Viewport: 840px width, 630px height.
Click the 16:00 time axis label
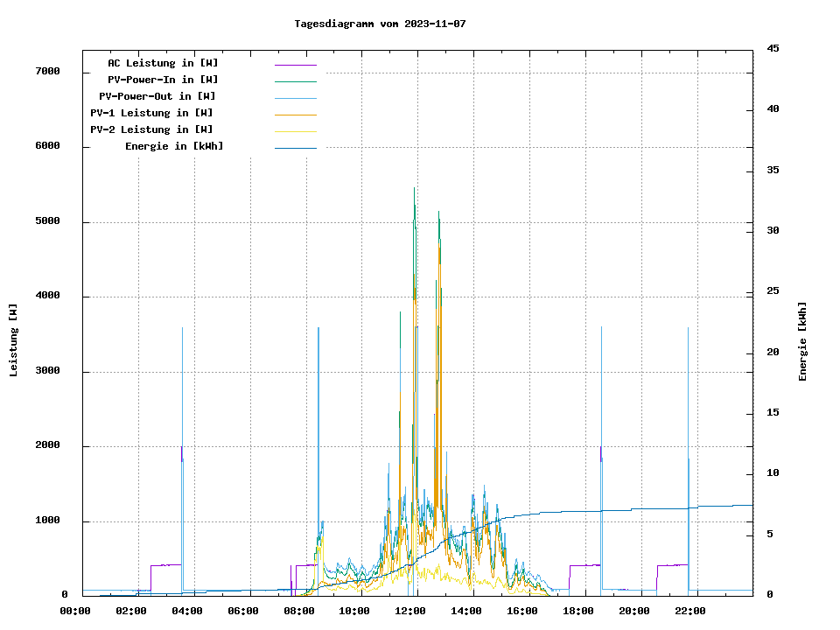click(x=522, y=611)
